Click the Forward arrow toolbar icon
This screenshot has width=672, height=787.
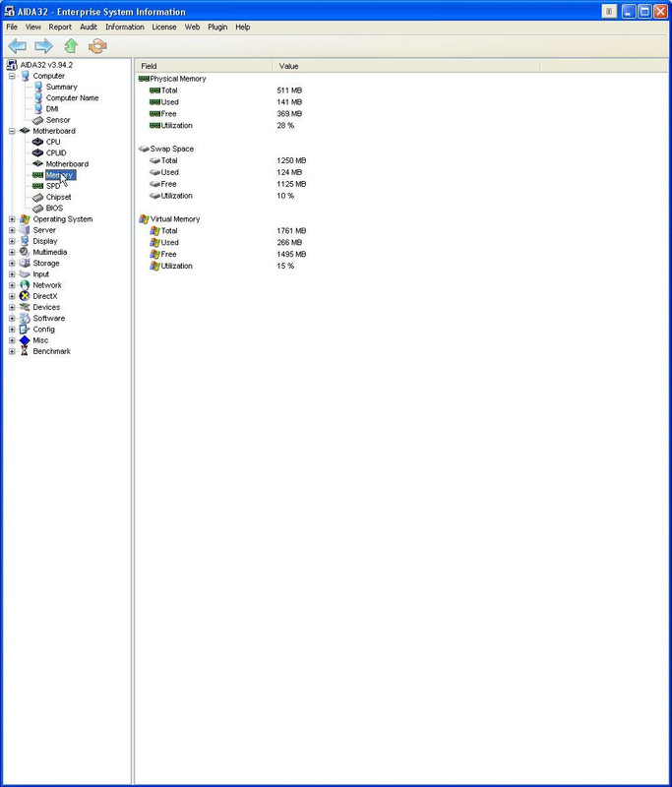tap(43, 46)
